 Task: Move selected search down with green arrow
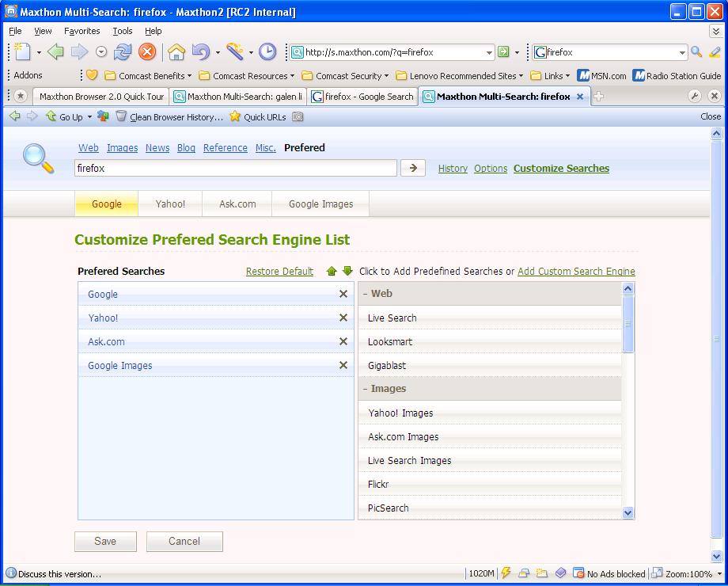[347, 271]
